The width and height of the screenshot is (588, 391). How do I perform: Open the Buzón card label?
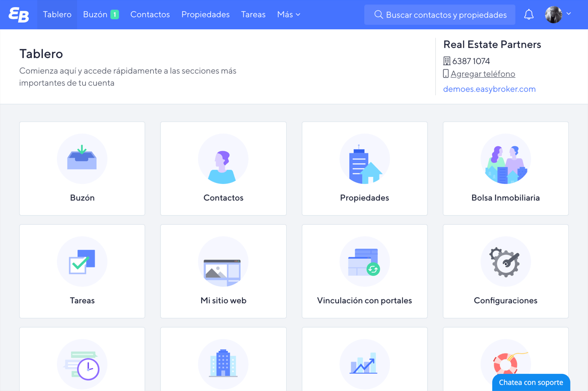coord(82,198)
